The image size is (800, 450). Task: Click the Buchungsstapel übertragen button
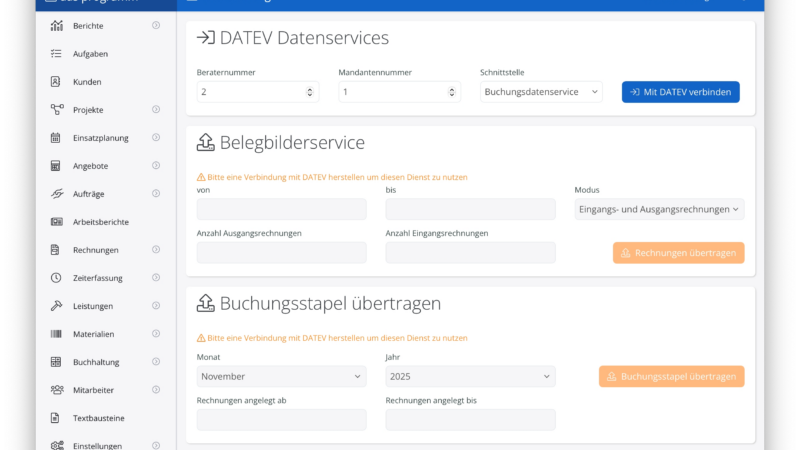tap(671, 377)
